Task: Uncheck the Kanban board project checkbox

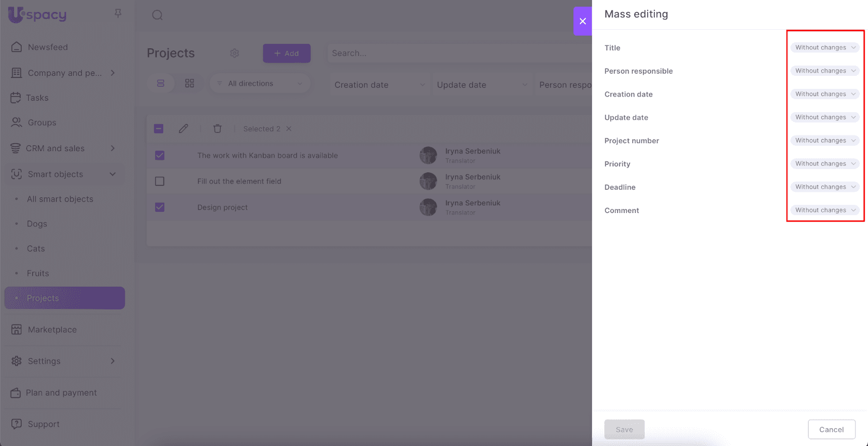Action: coord(159,156)
